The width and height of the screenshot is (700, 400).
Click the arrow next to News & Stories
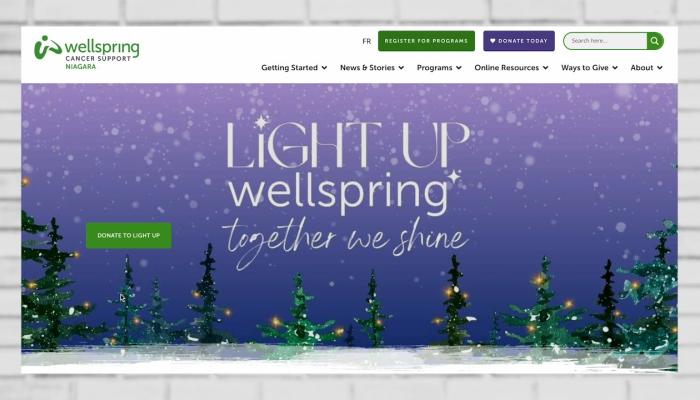[401, 68]
